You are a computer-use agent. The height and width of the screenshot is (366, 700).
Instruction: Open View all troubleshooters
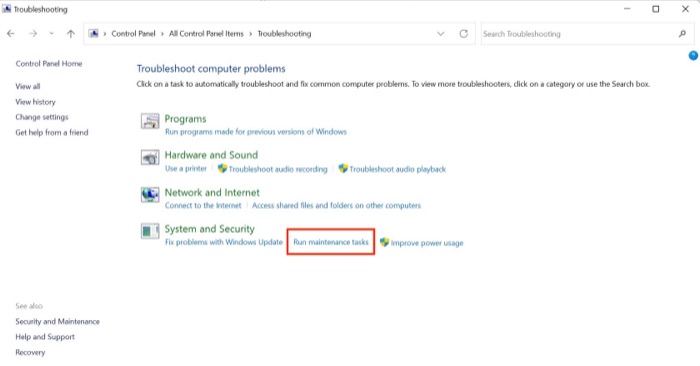tap(28, 86)
